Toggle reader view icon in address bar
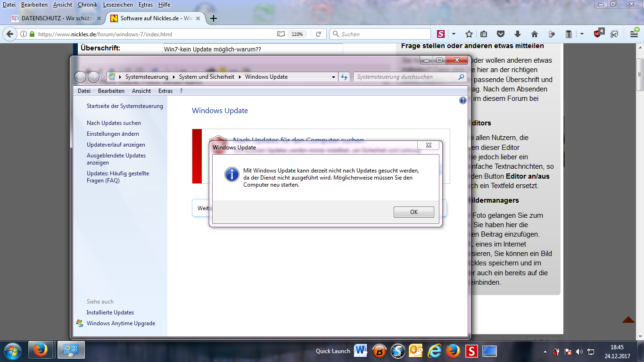The height and width of the screenshot is (362, 644). 281,34
